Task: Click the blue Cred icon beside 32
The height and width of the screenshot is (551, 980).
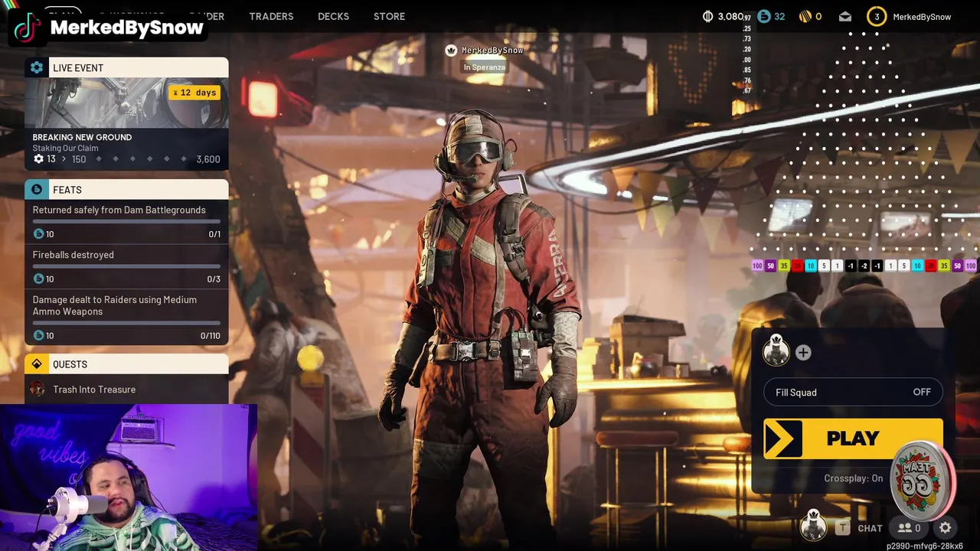Action: 763,16
